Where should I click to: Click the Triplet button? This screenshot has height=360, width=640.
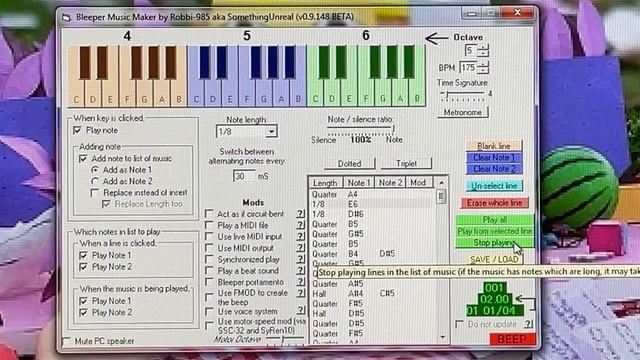pyautogui.click(x=407, y=164)
